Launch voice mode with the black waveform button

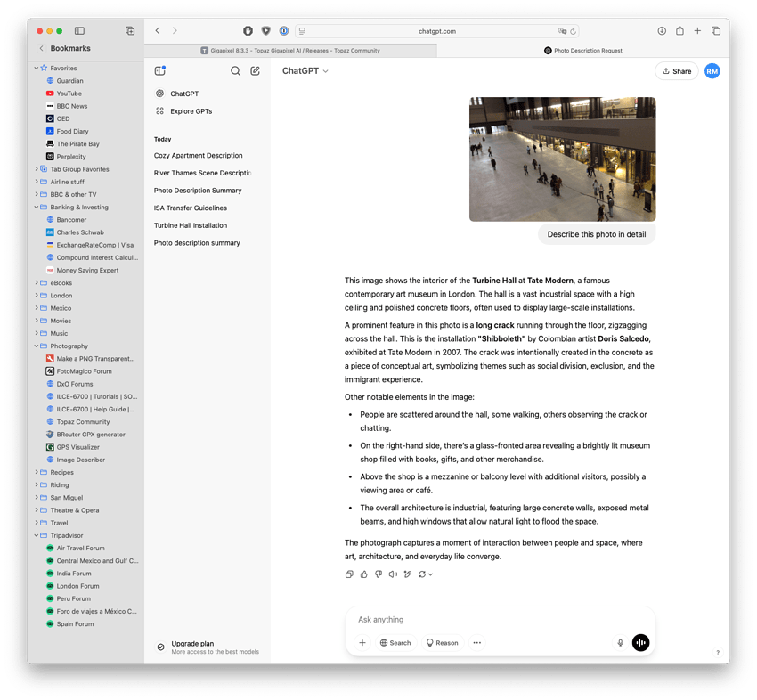tap(640, 642)
